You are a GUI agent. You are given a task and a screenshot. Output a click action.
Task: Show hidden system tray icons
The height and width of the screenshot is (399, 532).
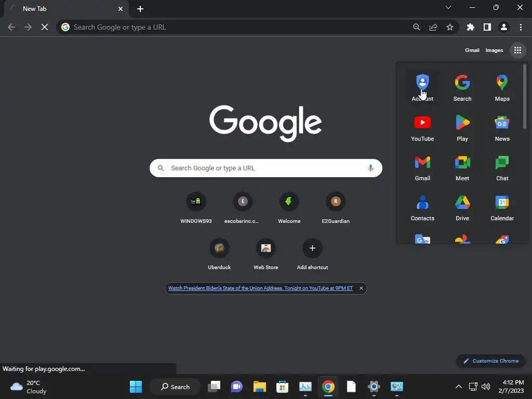pyautogui.click(x=458, y=387)
